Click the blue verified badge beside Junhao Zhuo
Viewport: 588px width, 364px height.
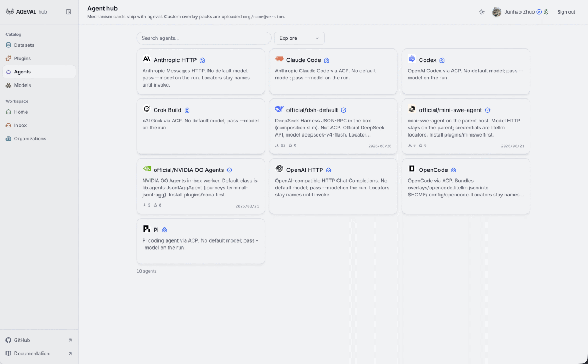point(539,12)
